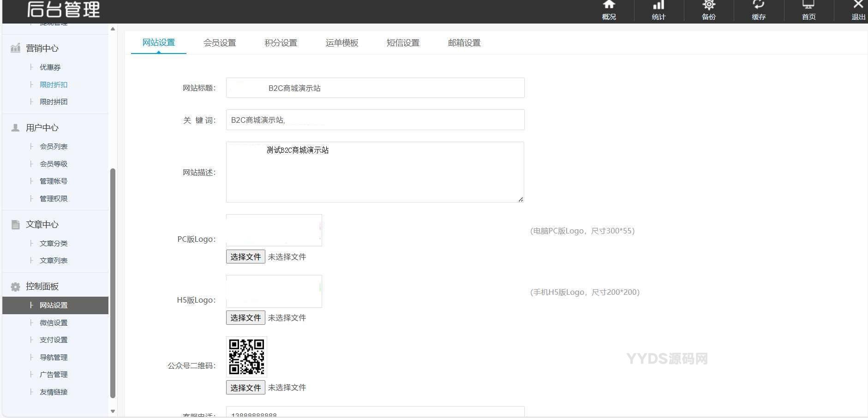The width and height of the screenshot is (868, 418).
Task: Switch to the 会员设置 tab
Action: click(x=220, y=42)
